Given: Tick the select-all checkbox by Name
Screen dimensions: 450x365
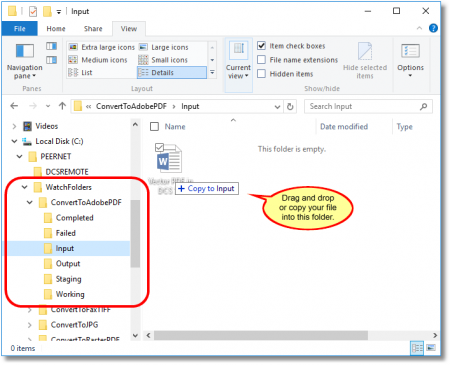Looking at the screenshot, I should 154,127.
